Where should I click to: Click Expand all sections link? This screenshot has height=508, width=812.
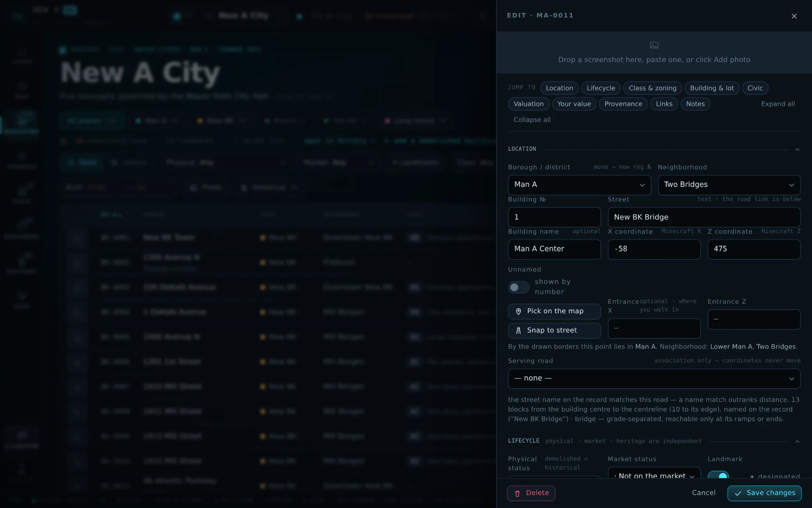click(778, 104)
